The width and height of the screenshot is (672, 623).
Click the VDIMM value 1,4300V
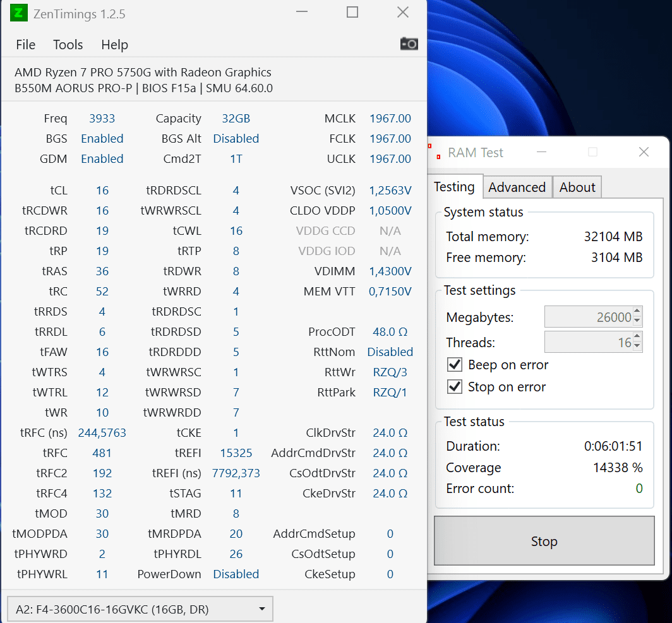coord(390,271)
